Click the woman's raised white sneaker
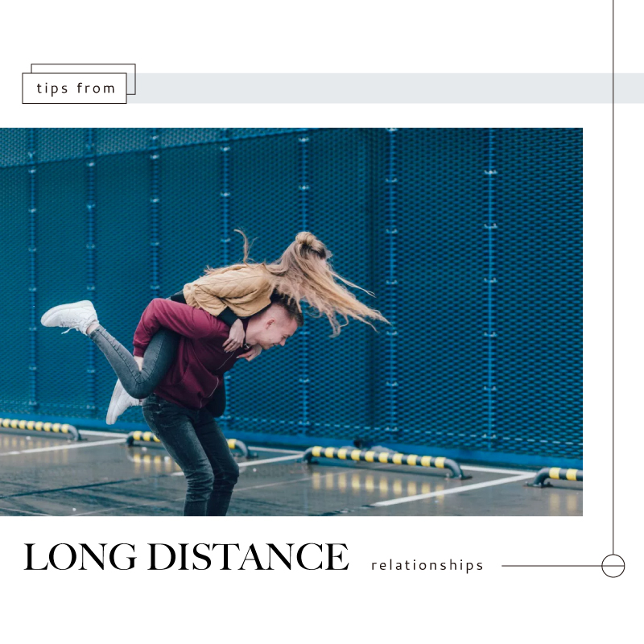Viewport: 644px width, 644px height. pyautogui.click(x=70, y=316)
